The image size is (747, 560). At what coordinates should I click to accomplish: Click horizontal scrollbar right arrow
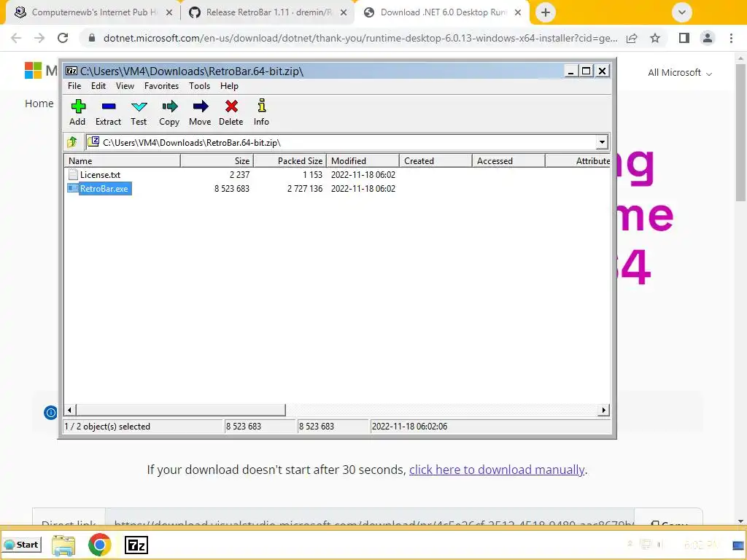click(x=603, y=410)
